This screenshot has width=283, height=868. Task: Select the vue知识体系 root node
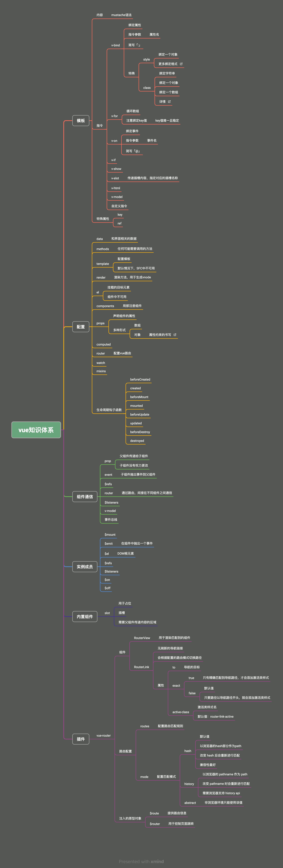(x=36, y=430)
